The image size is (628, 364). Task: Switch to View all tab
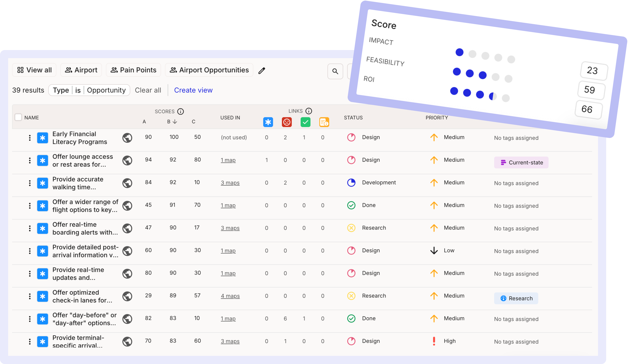pyautogui.click(x=34, y=70)
